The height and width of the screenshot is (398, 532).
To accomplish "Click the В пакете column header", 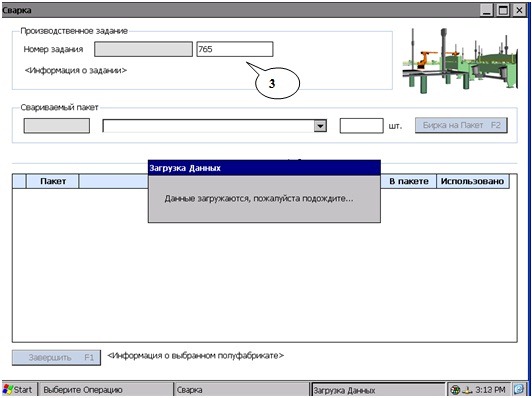I will point(408,181).
